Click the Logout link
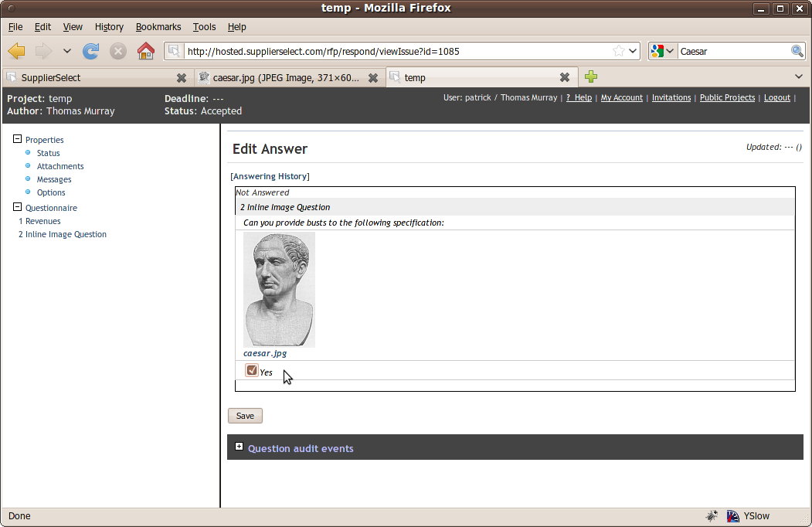This screenshot has height=527, width=812. tap(777, 97)
